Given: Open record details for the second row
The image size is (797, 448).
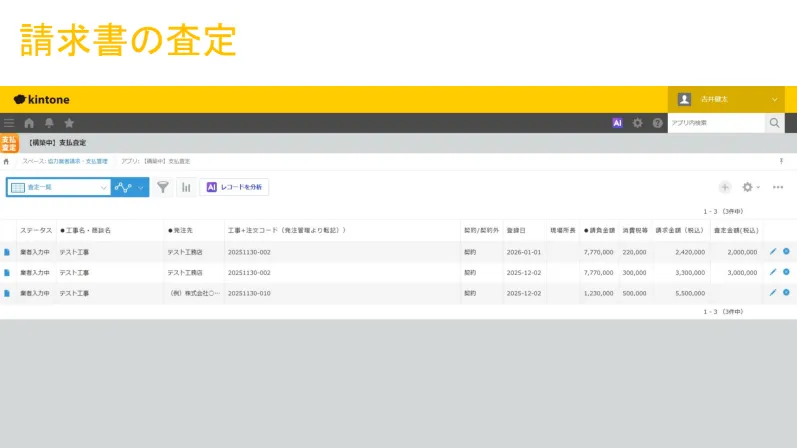Looking at the screenshot, I should [x=7, y=273].
